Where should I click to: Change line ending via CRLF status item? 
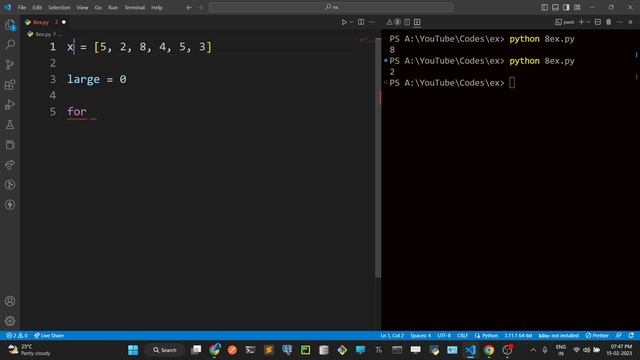(462, 336)
